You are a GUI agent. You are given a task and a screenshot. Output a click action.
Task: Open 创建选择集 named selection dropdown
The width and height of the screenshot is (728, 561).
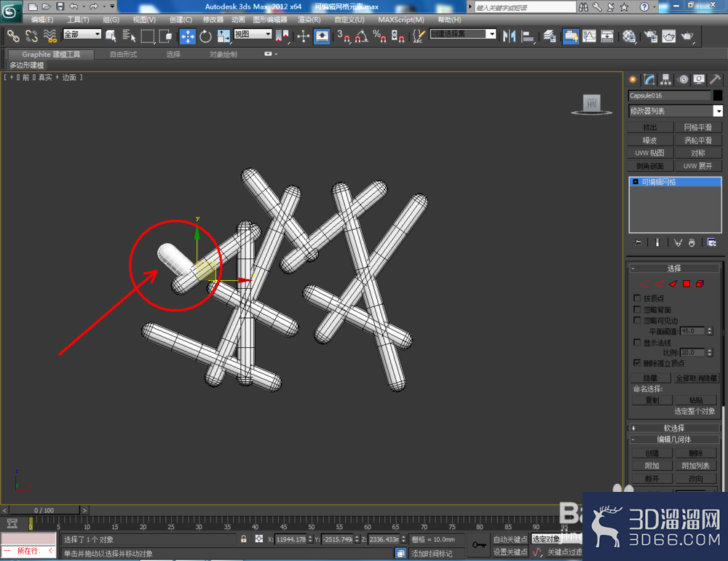pos(463,34)
